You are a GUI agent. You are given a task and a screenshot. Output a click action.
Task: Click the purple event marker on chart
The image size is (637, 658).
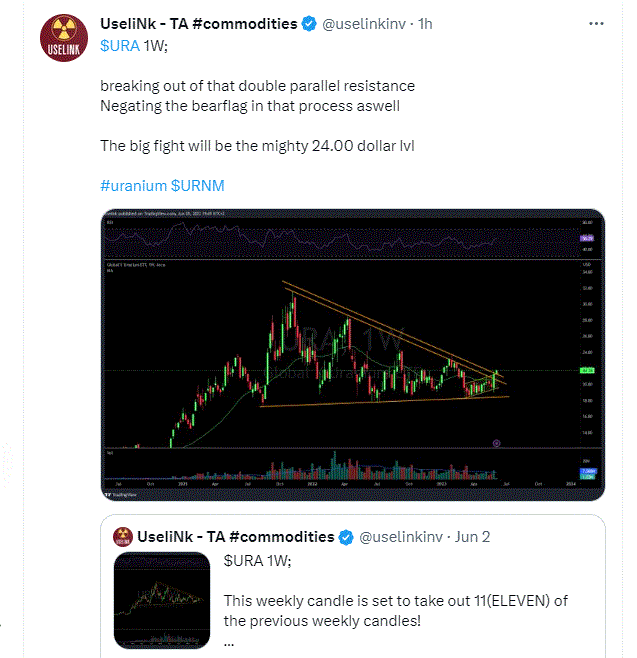pyautogui.click(x=496, y=443)
